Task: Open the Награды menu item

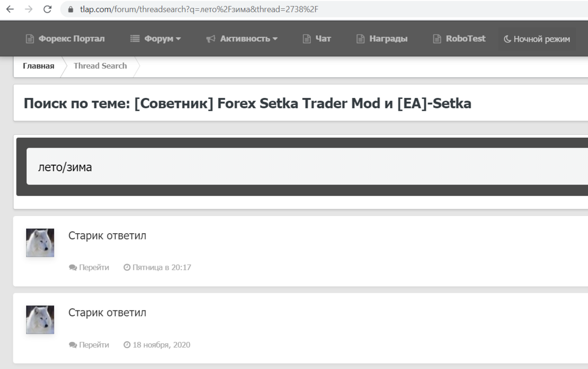Action: point(382,38)
